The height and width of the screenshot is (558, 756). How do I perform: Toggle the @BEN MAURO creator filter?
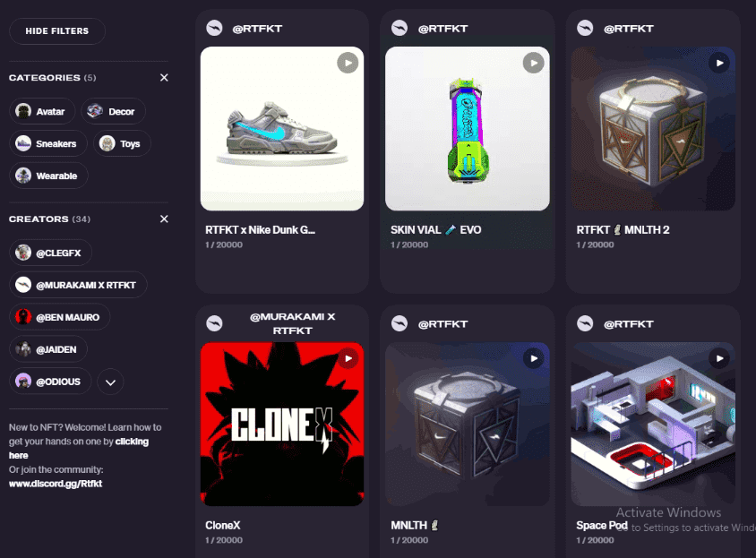tap(59, 317)
